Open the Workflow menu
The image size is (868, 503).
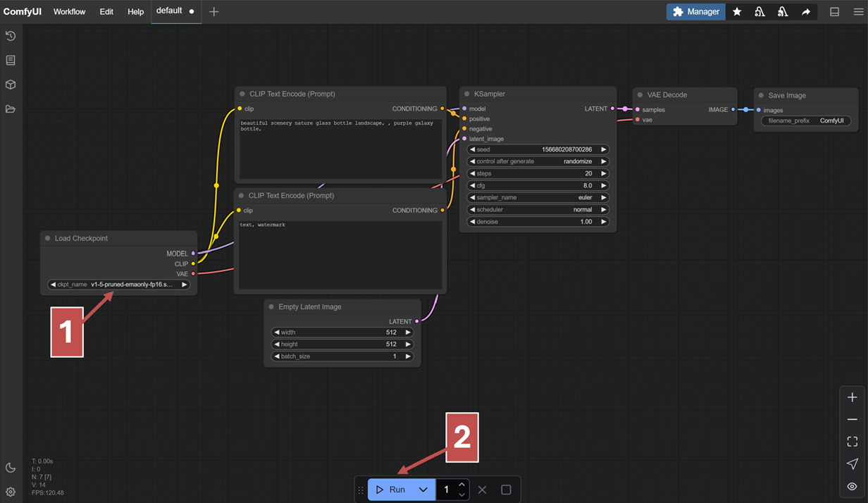pyautogui.click(x=69, y=11)
